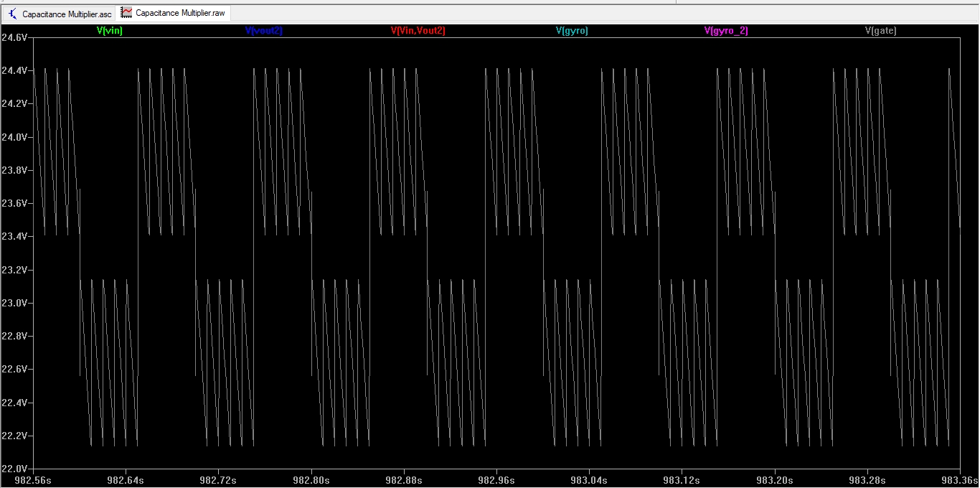Click the 23.2V vertical axis label
The image size is (980, 488).
[x=14, y=270]
